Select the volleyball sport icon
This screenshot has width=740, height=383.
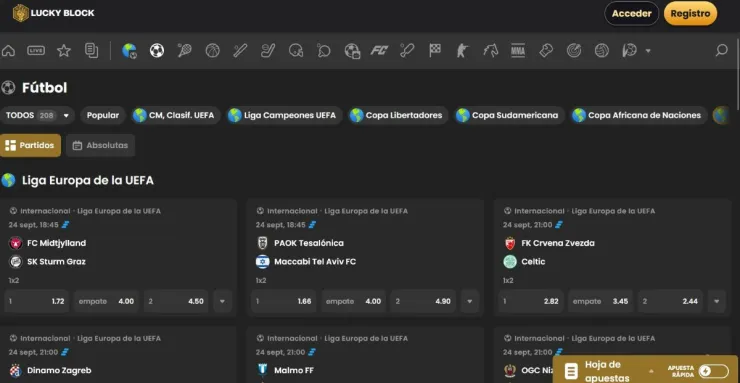pyautogui.click(x=602, y=50)
